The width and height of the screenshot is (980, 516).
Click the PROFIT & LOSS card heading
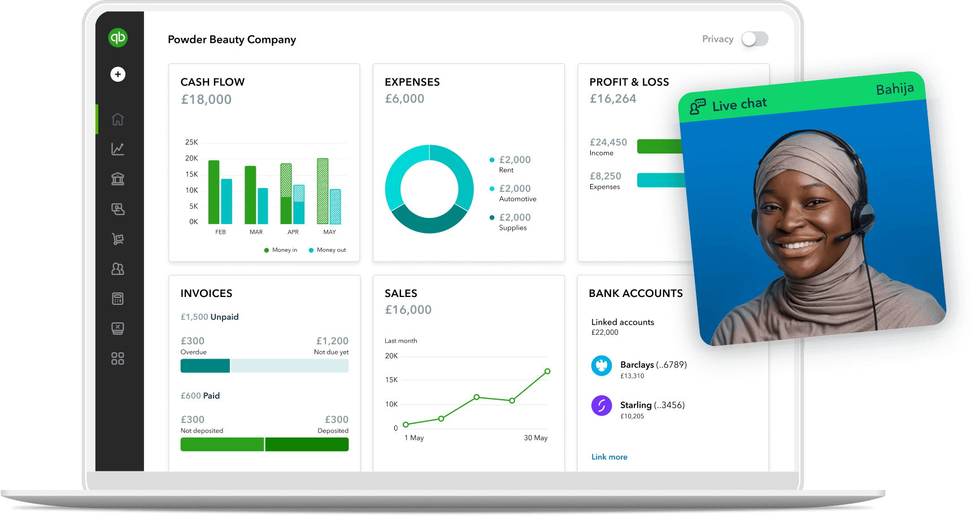629,82
